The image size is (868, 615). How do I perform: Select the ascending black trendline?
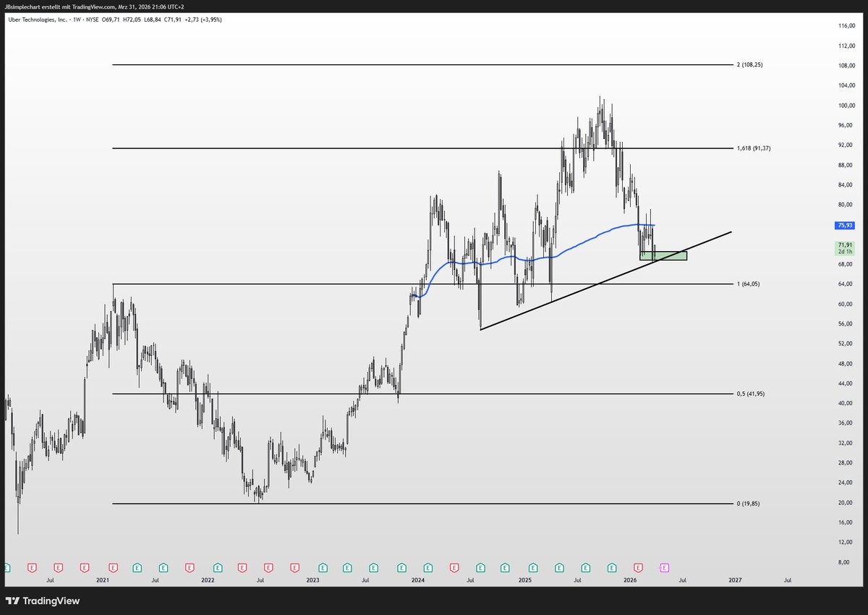click(x=606, y=281)
